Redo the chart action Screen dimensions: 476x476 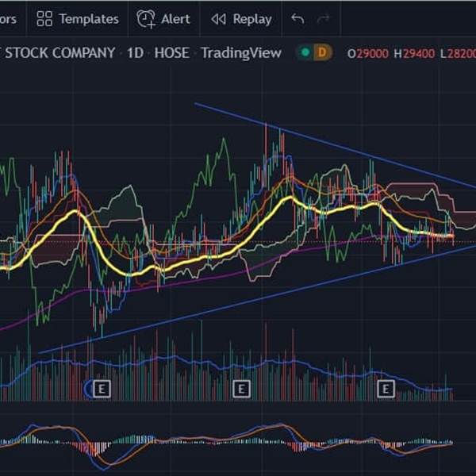tap(324, 19)
